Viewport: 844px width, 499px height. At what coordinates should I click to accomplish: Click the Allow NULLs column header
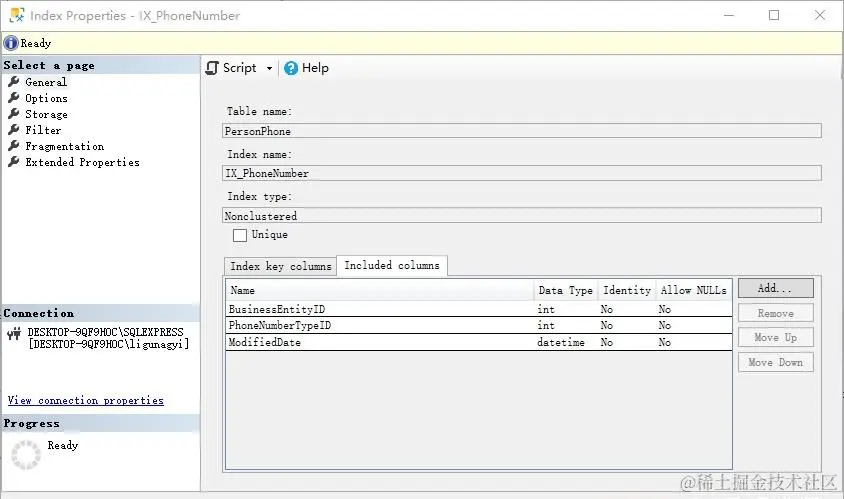(693, 290)
